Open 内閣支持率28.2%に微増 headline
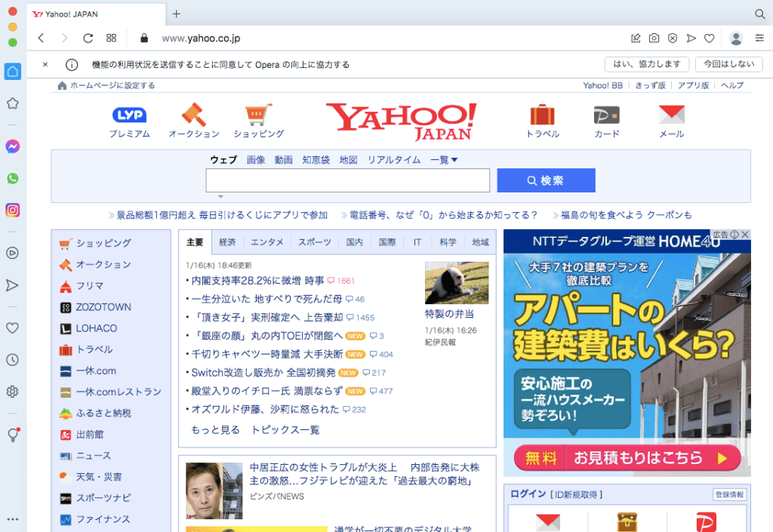Viewport: 773px width, 532px height. click(257, 281)
